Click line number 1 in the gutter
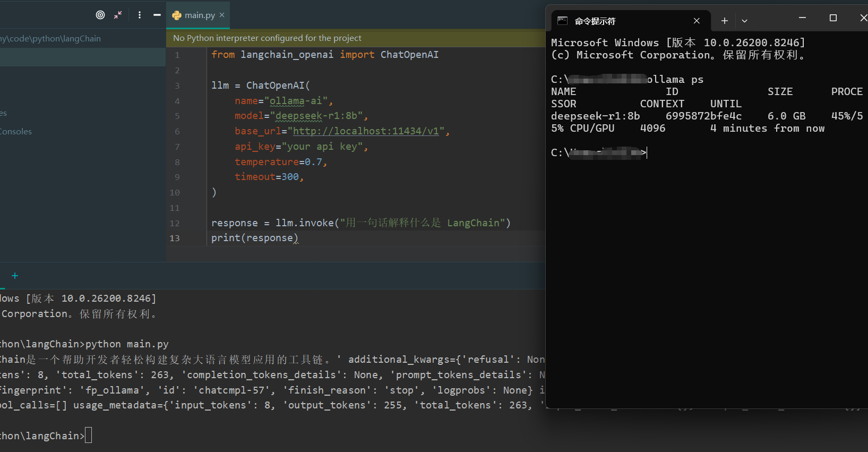The image size is (868, 452). [x=177, y=55]
